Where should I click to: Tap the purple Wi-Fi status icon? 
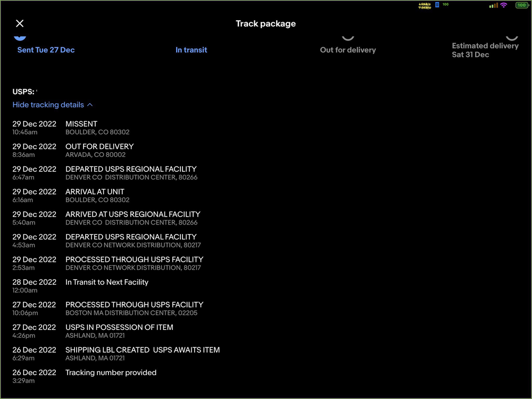click(x=503, y=5)
